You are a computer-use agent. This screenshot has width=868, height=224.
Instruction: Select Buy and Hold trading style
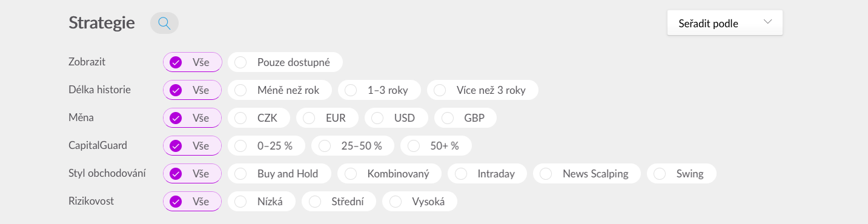(x=280, y=174)
